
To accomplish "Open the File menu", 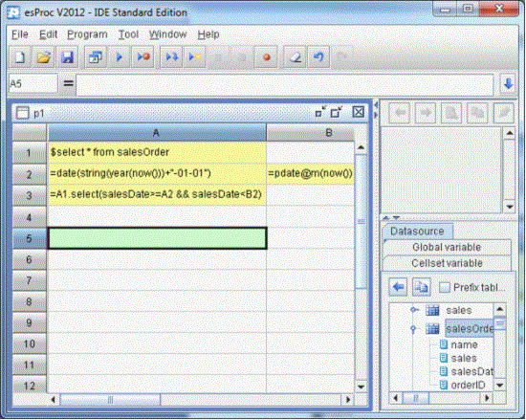I will [x=20, y=34].
